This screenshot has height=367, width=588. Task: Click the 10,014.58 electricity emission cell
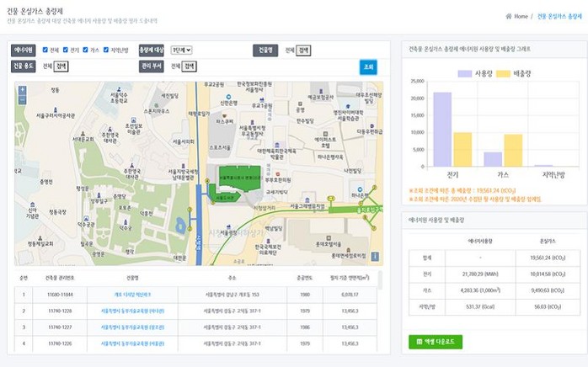coord(548,274)
